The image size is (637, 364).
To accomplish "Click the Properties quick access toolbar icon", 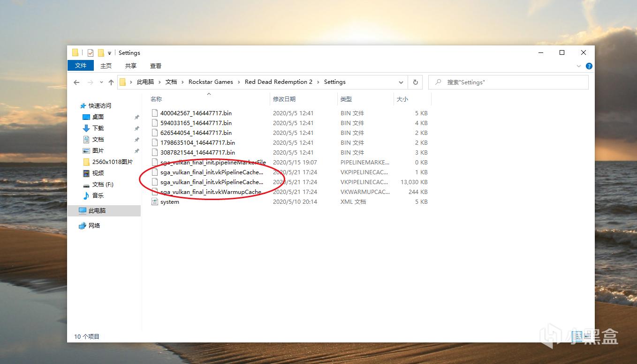I will (91, 53).
